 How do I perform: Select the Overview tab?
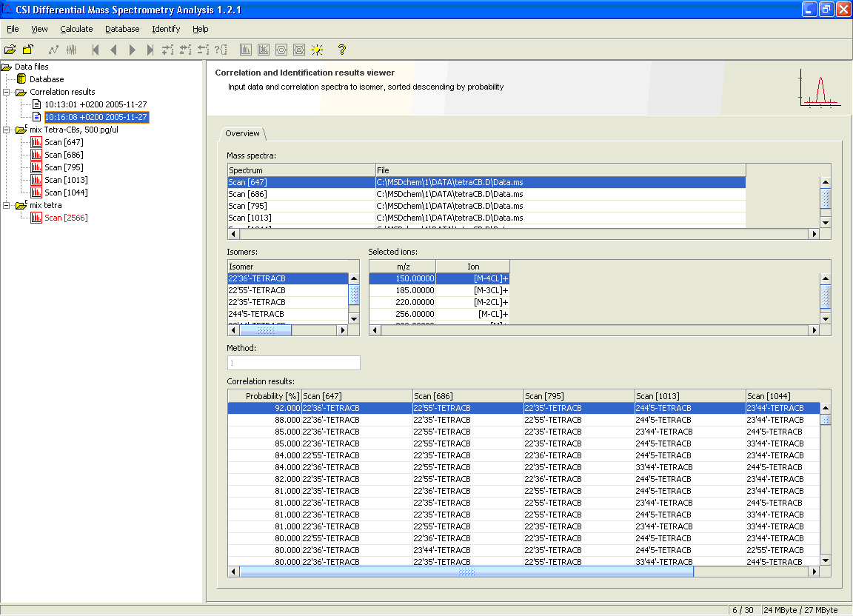pos(243,134)
